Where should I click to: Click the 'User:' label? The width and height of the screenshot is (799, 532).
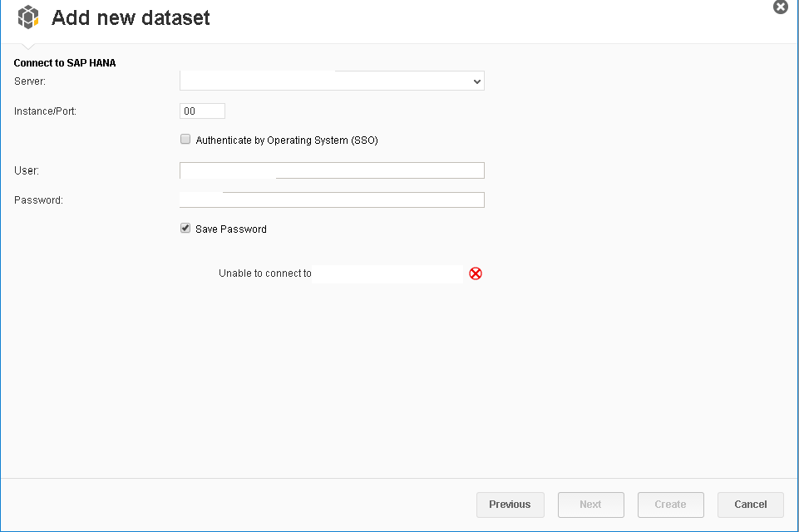[x=27, y=170]
